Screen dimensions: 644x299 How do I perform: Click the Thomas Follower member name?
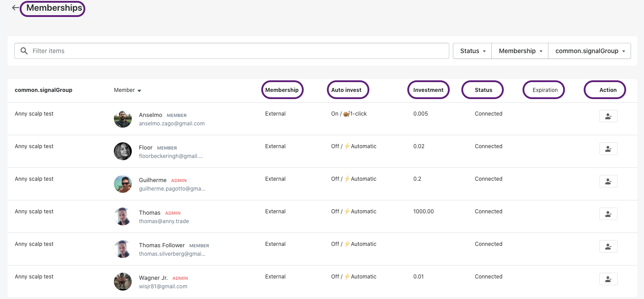coord(162,245)
